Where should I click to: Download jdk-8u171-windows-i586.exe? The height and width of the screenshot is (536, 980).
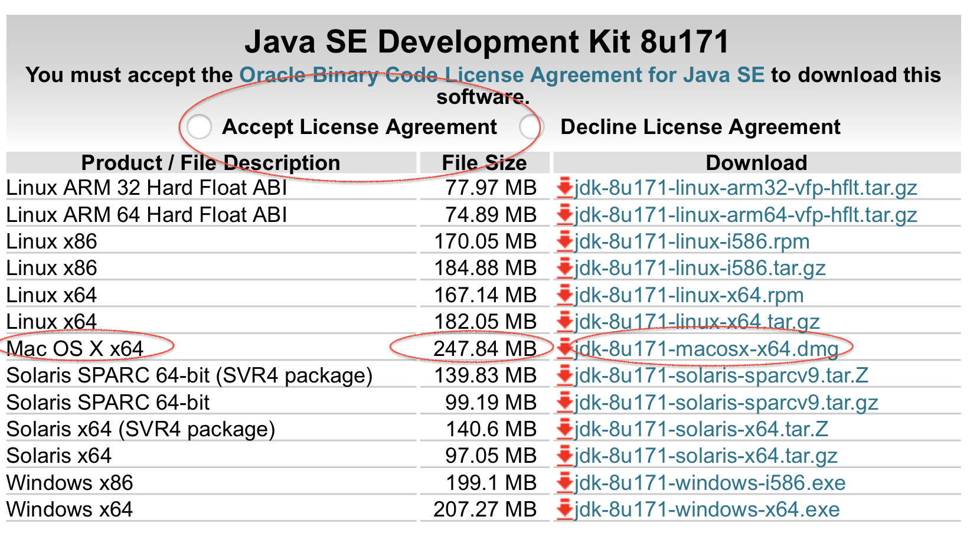click(710, 483)
